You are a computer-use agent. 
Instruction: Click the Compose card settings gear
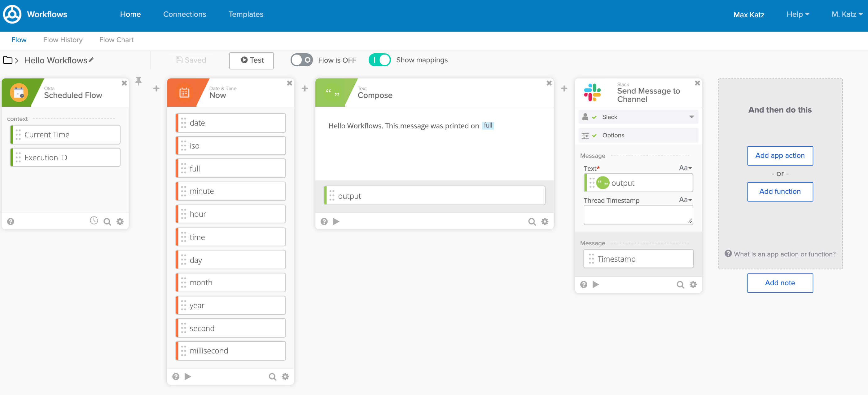click(x=545, y=221)
